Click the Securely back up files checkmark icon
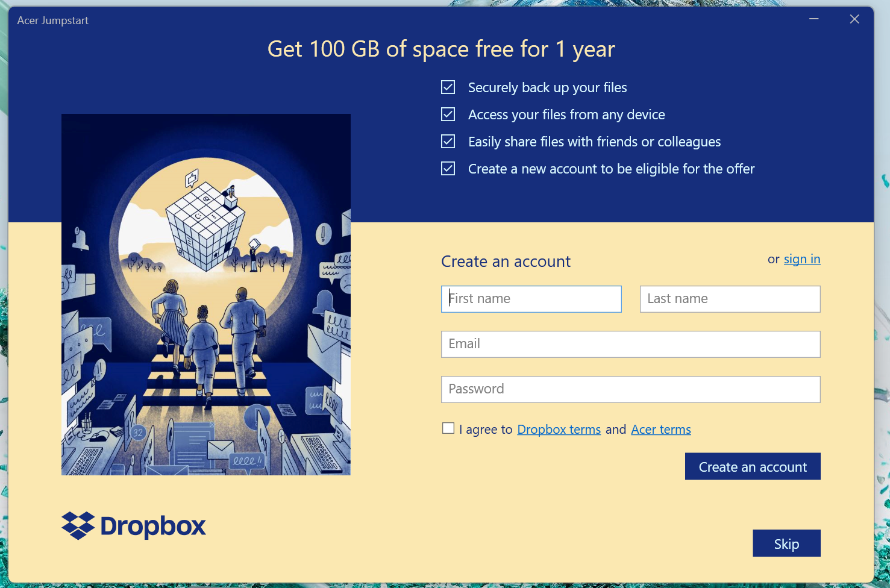Screen dimensions: 890x588 click(x=448, y=87)
